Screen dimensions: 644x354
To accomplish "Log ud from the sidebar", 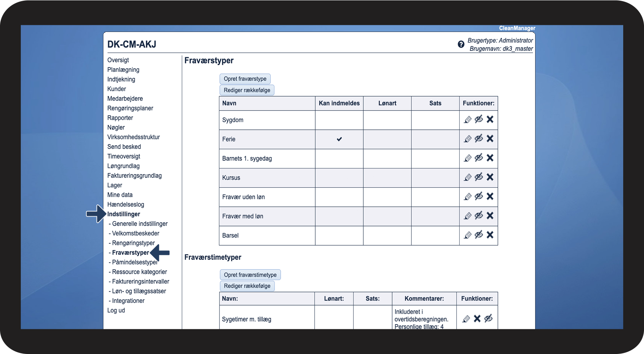I will (x=116, y=310).
